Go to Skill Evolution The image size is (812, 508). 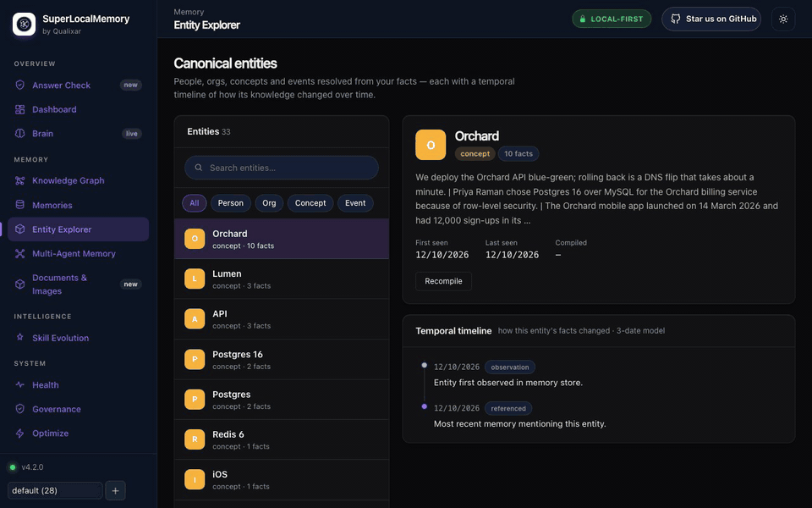[78, 338]
